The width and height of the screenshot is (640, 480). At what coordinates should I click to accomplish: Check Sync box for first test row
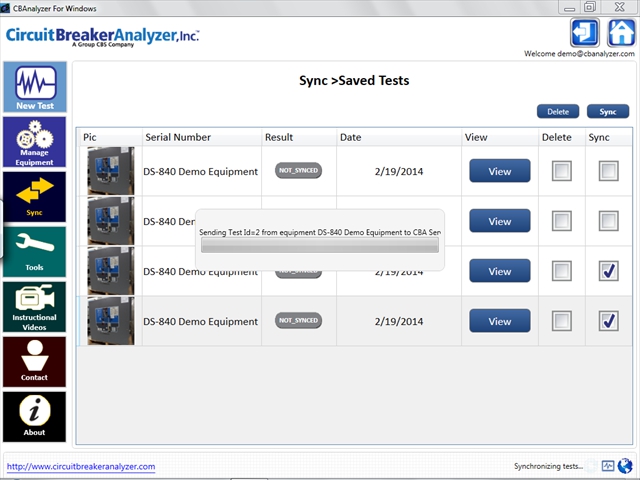(x=609, y=171)
